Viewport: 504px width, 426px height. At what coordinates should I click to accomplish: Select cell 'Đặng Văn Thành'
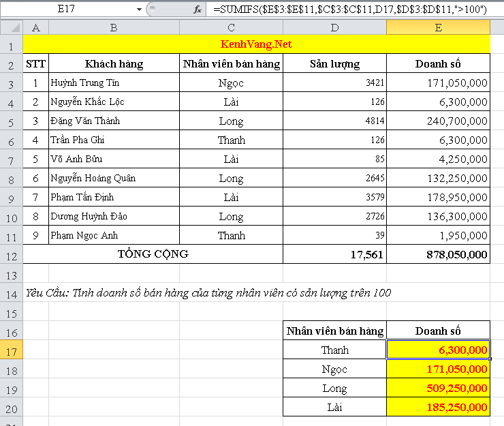point(114,121)
